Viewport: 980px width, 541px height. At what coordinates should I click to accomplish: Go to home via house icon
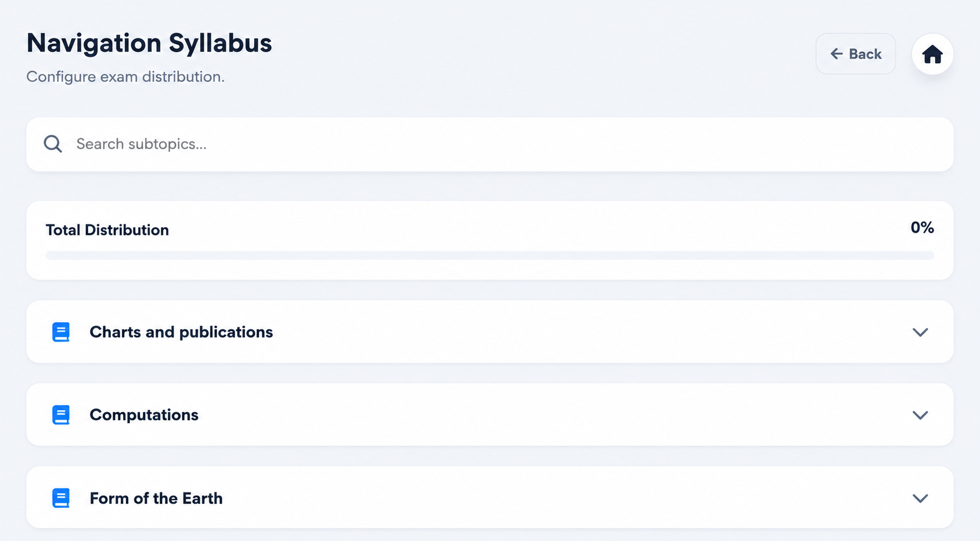point(932,54)
